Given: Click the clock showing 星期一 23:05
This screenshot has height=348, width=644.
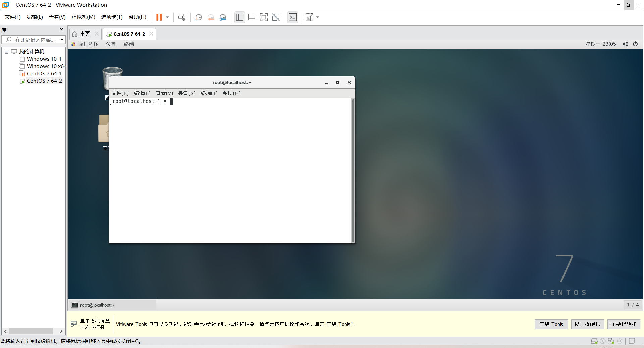Looking at the screenshot, I should pyautogui.click(x=601, y=44).
